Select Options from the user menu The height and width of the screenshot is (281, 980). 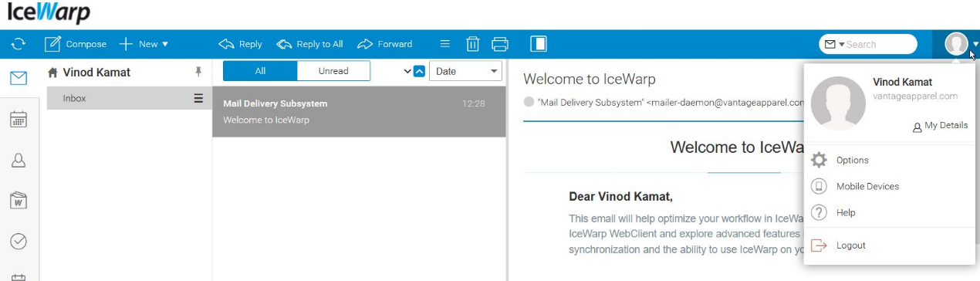889,161
